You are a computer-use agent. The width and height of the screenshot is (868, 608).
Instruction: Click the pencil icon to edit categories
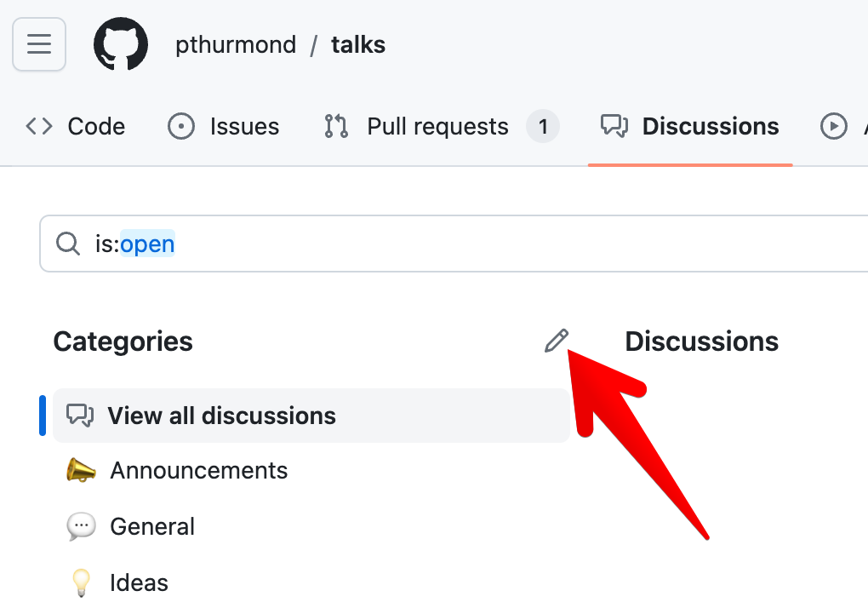click(557, 341)
